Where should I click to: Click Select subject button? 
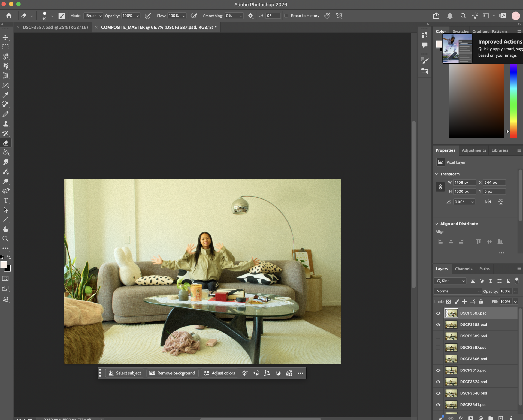125,373
